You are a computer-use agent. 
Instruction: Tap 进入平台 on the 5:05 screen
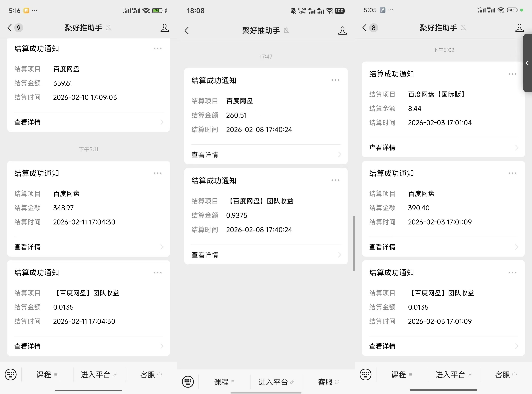click(x=454, y=375)
